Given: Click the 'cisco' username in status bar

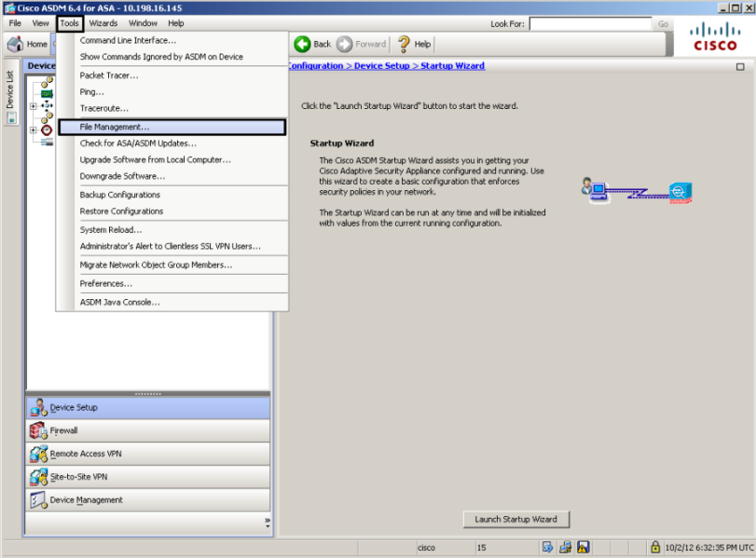Looking at the screenshot, I should coord(426,548).
